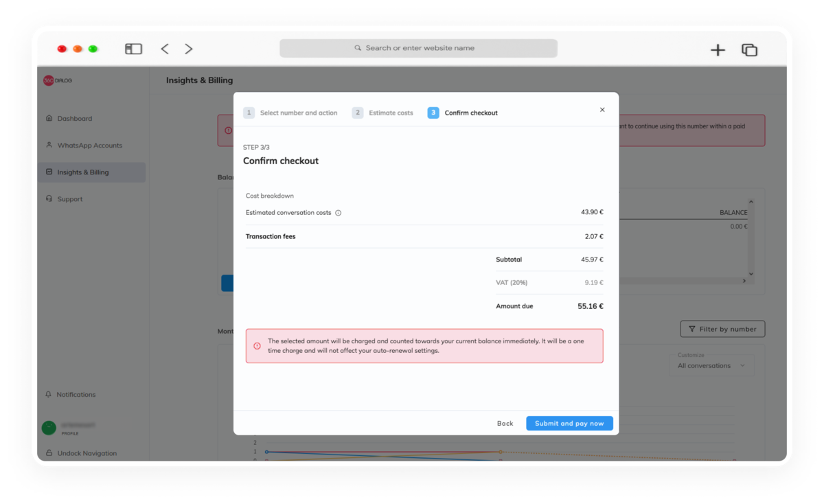Click Undock Navigation lock icon

[49, 453]
